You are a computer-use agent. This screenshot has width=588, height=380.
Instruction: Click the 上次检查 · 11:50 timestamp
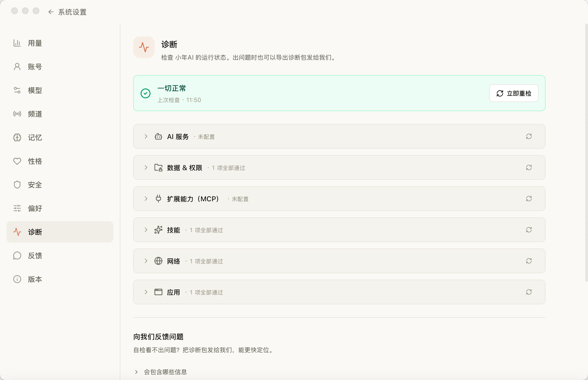click(179, 100)
